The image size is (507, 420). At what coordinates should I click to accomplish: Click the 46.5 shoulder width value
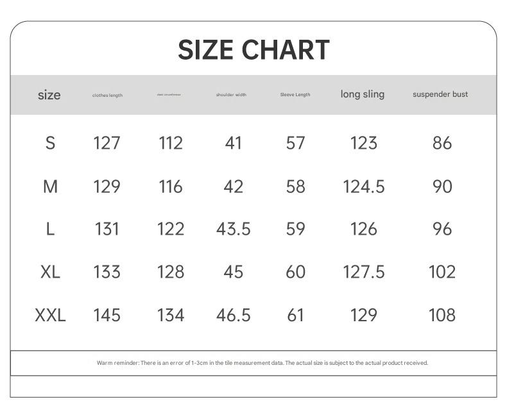[x=234, y=315]
